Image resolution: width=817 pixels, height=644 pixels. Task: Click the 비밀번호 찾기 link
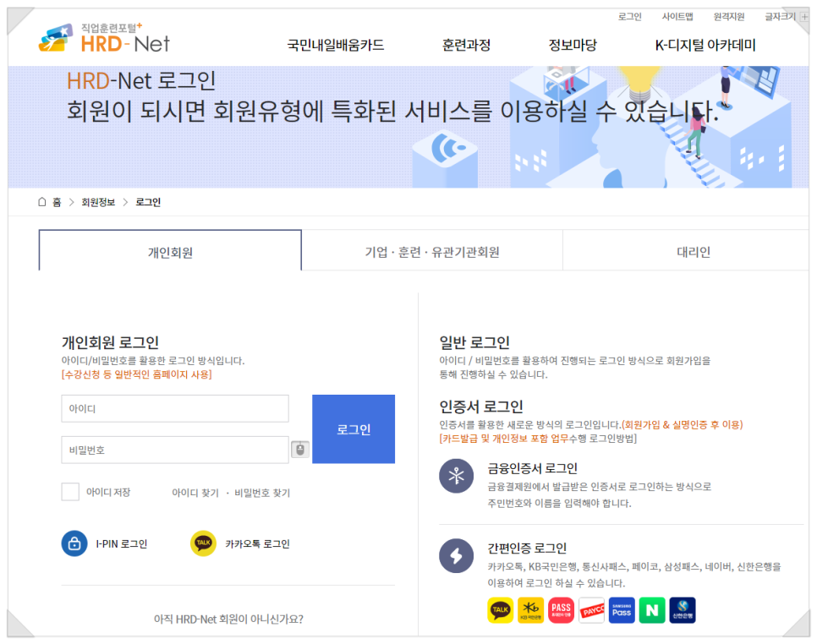(262, 493)
